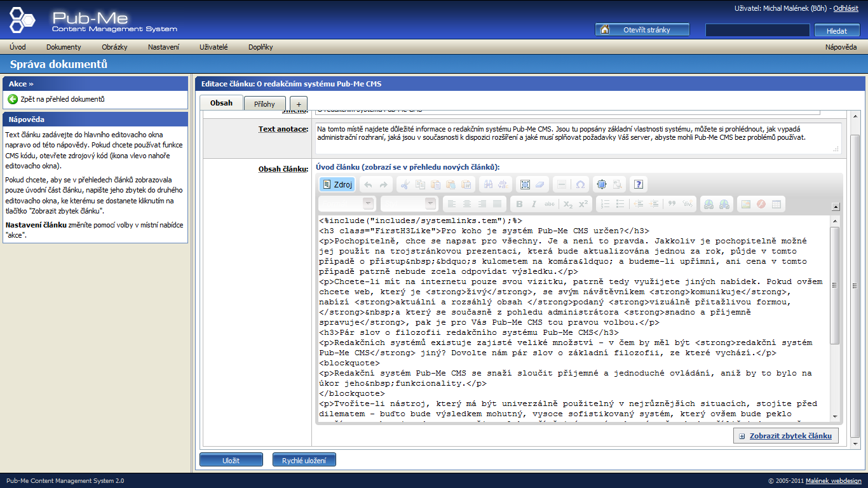The height and width of the screenshot is (488, 868).
Task: Open the special character Omega icon
Action: click(x=580, y=184)
